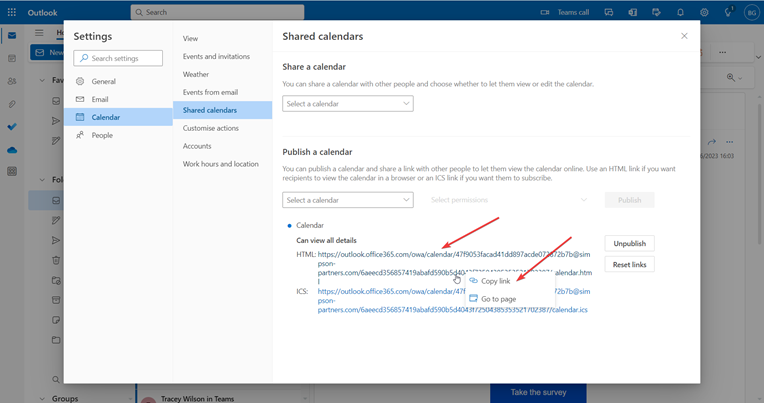Close the Settings dialog

pyautogui.click(x=684, y=36)
